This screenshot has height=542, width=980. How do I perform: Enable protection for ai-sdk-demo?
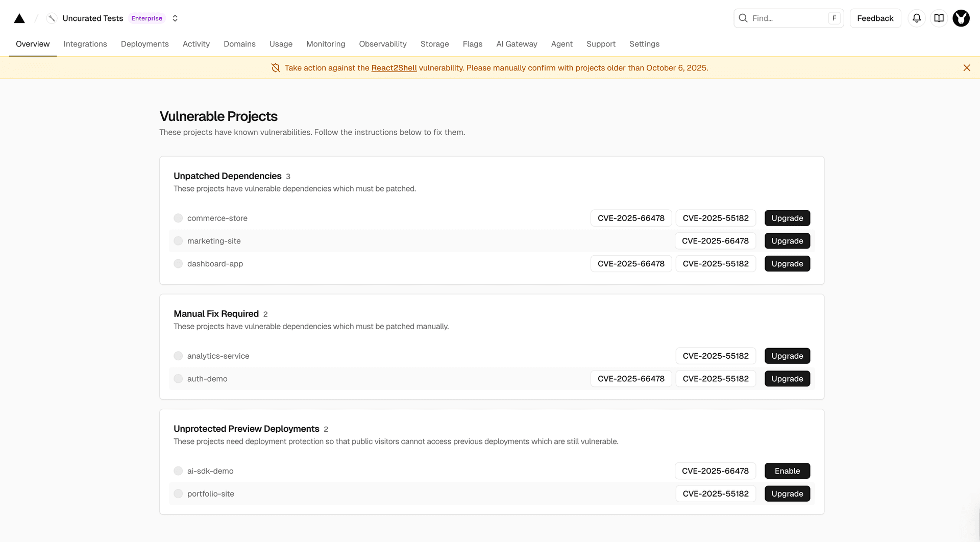[x=787, y=471]
